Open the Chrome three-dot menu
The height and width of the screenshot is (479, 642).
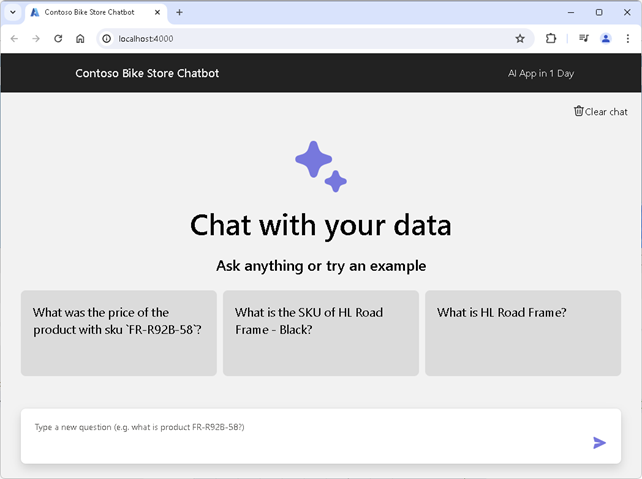[628, 38]
